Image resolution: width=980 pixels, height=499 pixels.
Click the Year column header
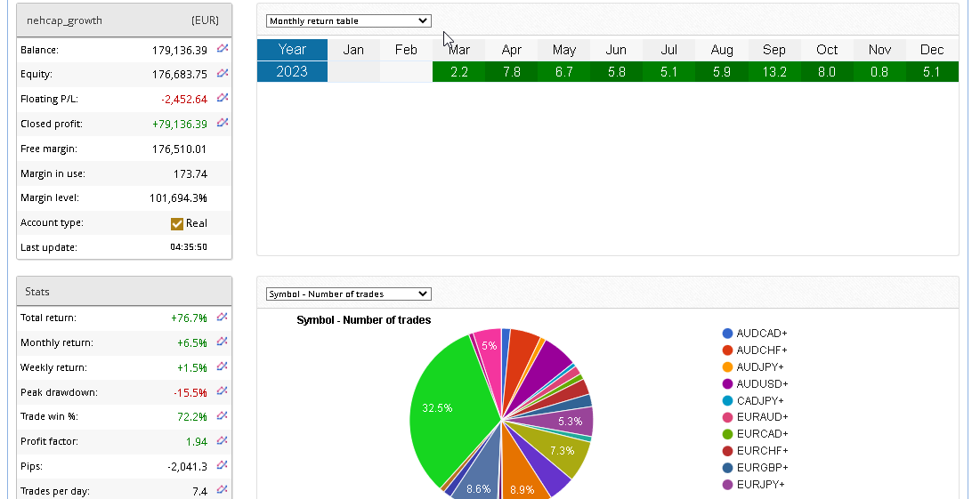point(292,50)
